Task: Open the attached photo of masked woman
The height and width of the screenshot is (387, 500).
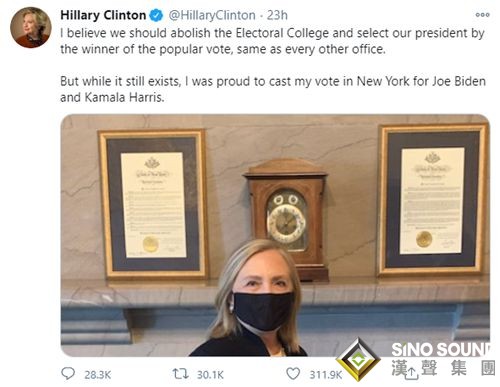Action: pos(275,235)
